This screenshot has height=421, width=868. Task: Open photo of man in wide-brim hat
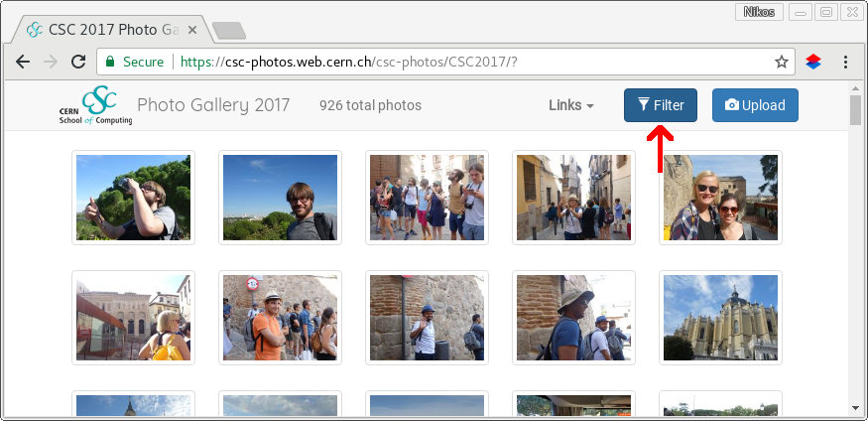[573, 318]
